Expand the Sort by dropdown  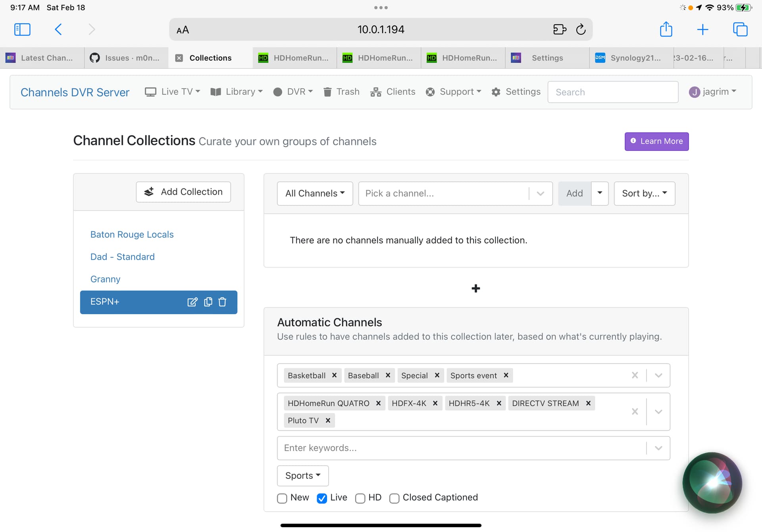(644, 193)
